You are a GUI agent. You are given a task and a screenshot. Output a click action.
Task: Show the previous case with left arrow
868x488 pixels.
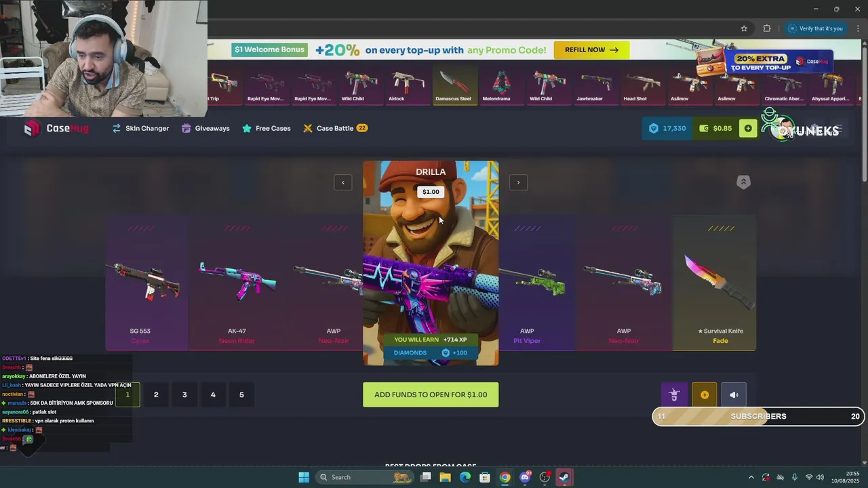point(343,182)
